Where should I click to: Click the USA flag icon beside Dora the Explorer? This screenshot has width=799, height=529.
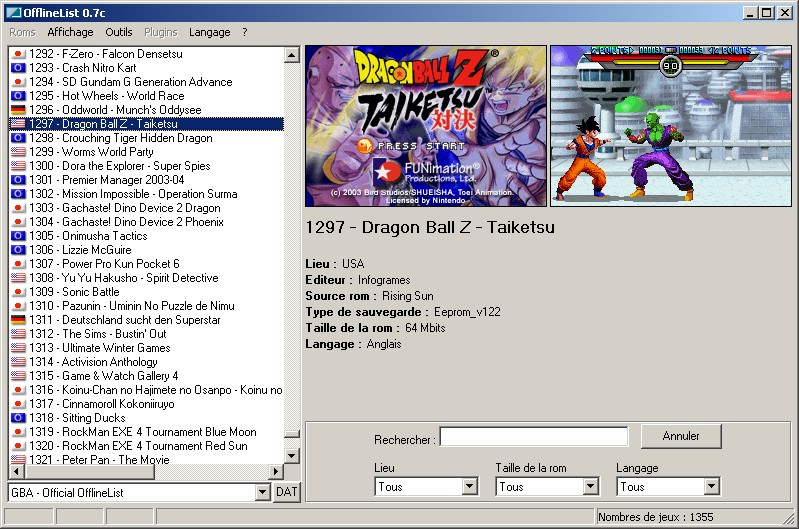(x=18, y=166)
